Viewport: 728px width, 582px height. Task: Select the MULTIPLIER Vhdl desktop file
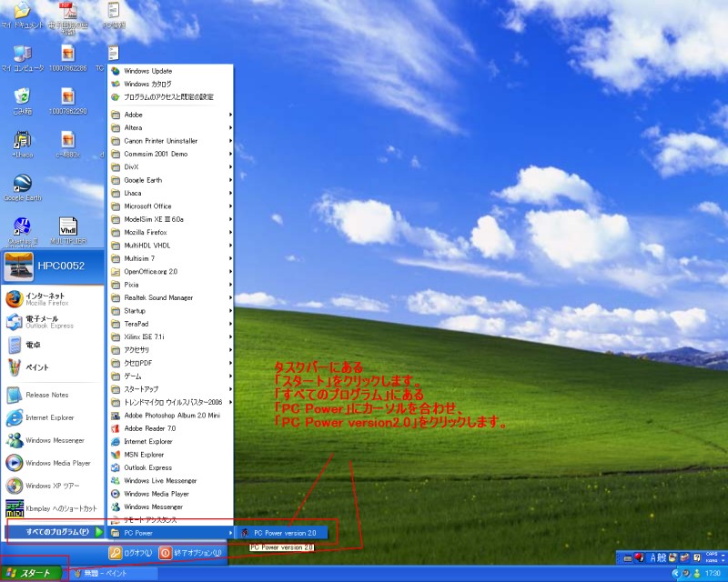pos(68,231)
